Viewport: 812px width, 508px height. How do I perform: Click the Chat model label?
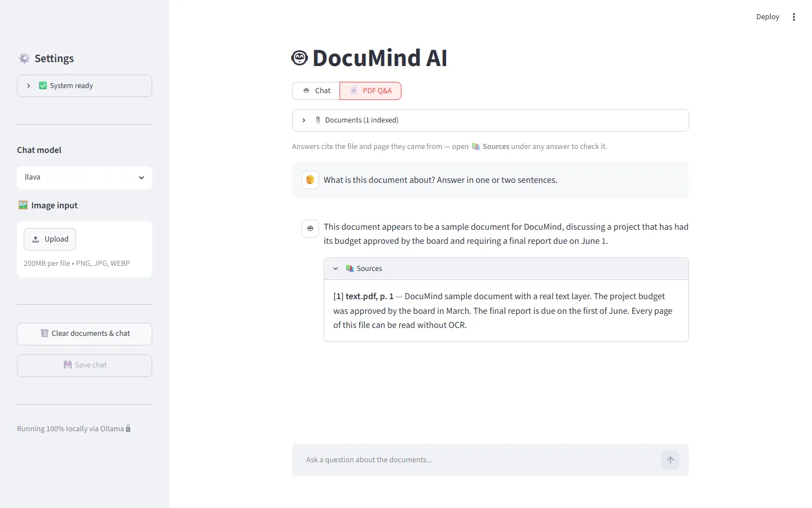[x=39, y=150]
